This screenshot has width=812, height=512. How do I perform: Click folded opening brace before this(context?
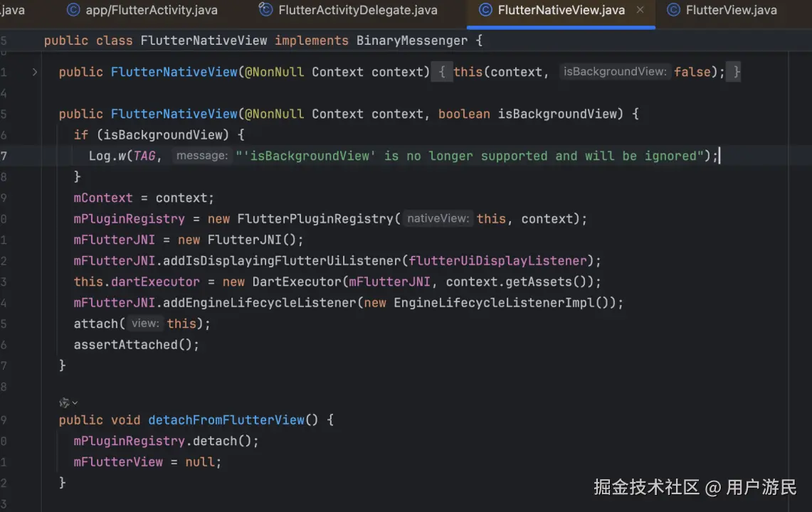click(442, 71)
